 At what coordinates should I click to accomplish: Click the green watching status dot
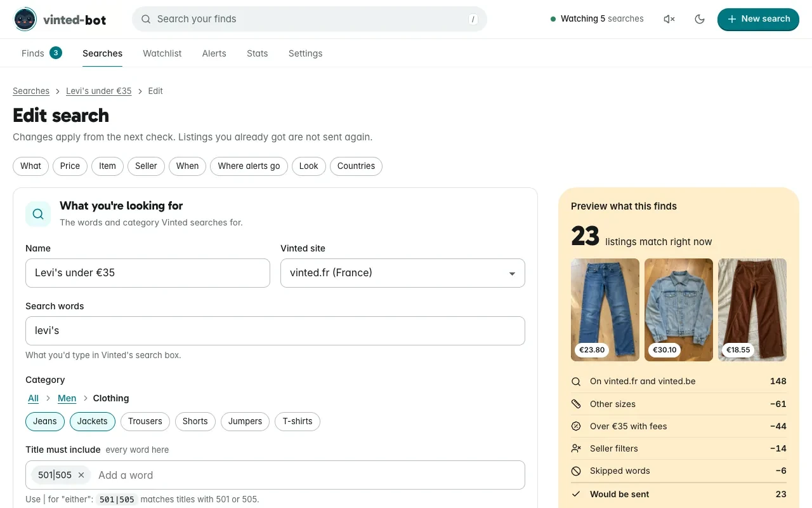tap(553, 19)
